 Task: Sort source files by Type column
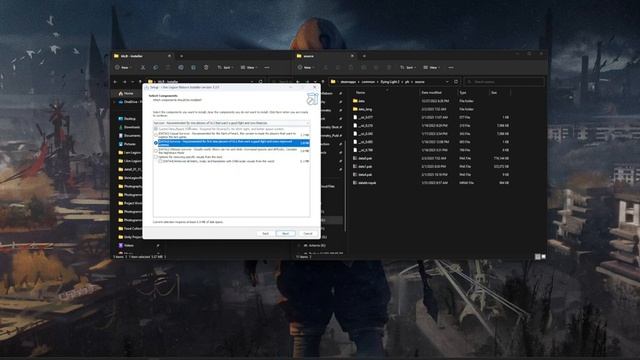click(463, 93)
